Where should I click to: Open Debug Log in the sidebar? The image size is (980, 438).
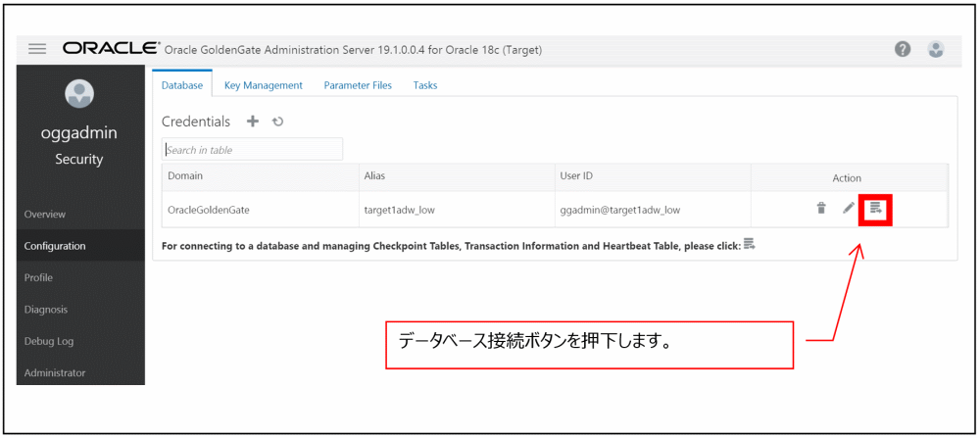point(80,341)
